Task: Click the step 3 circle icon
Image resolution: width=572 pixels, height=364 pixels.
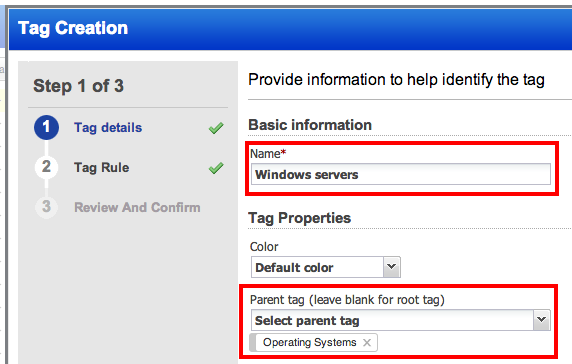Action: (46, 207)
